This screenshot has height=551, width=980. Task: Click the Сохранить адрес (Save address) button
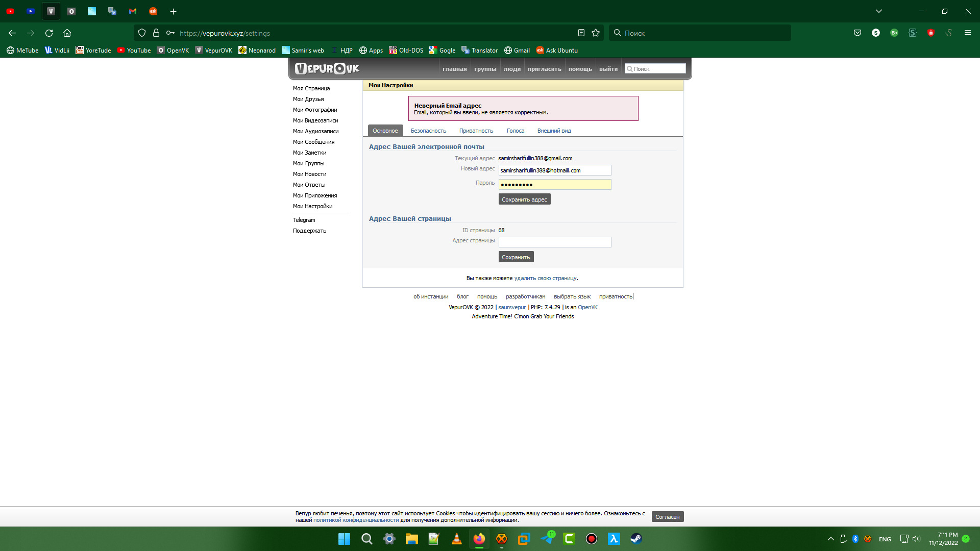pyautogui.click(x=524, y=199)
